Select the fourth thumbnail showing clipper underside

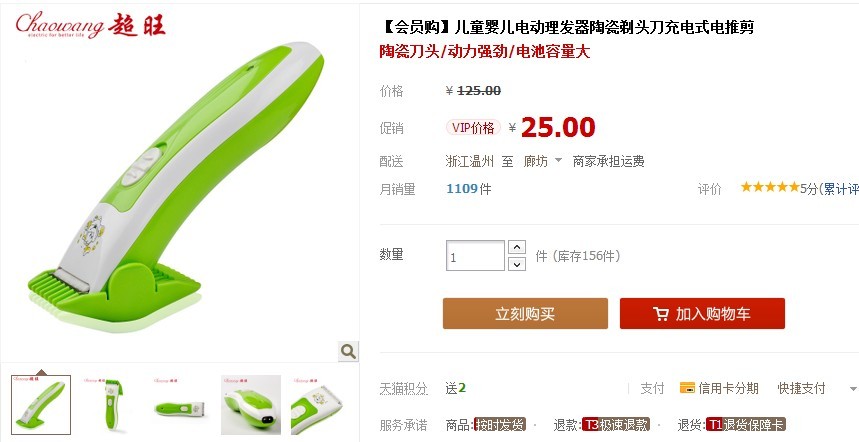click(251, 405)
